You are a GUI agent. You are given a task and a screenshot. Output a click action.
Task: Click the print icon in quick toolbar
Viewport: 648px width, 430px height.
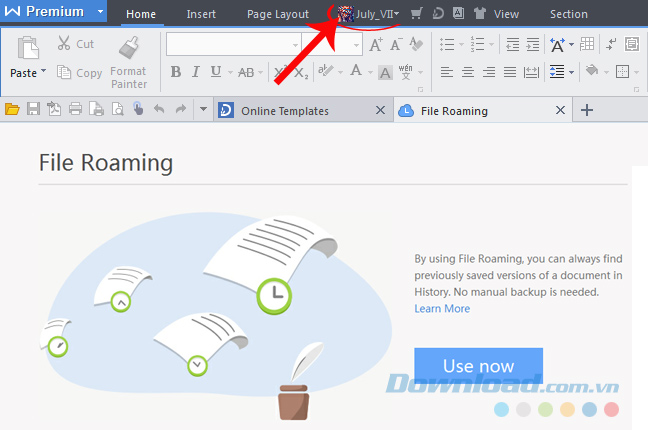click(75, 110)
